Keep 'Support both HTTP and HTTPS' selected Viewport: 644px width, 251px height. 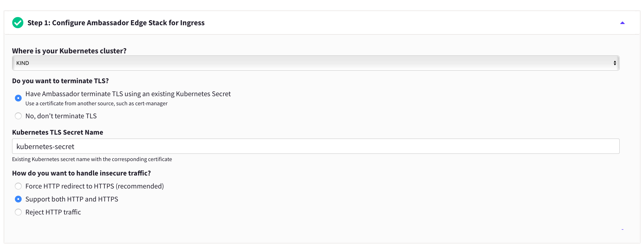click(x=18, y=199)
